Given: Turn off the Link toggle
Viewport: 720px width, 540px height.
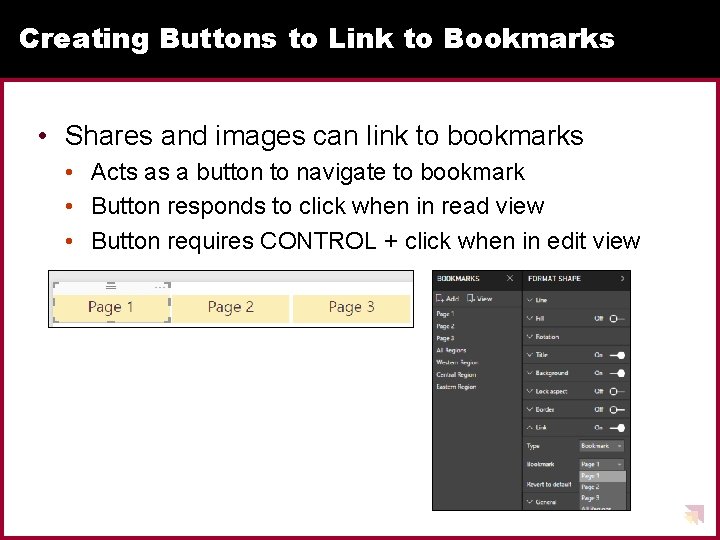Looking at the screenshot, I should coord(617,428).
